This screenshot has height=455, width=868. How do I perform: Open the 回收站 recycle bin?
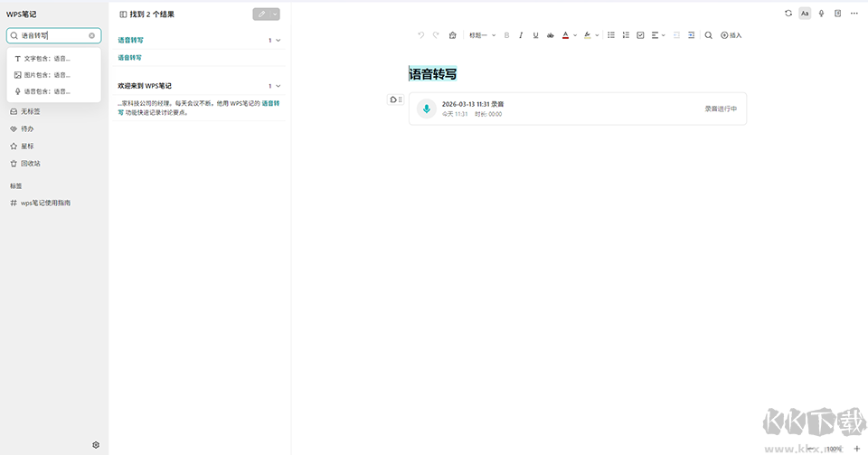point(25,164)
